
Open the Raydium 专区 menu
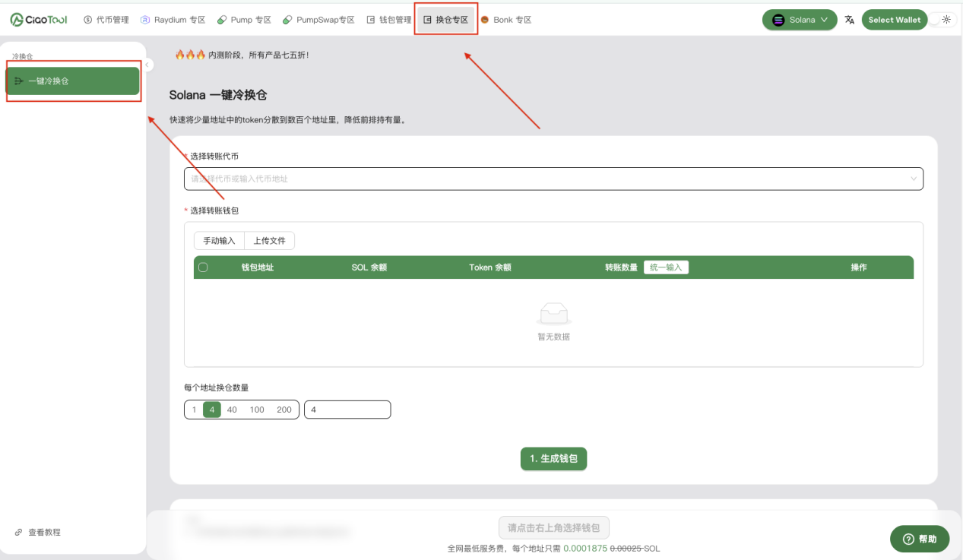pyautogui.click(x=173, y=20)
